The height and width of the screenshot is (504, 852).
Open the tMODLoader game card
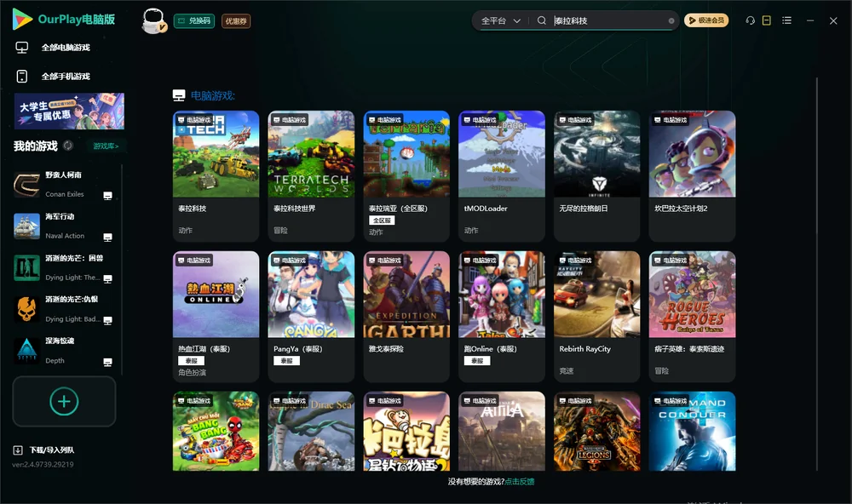tap(502, 176)
